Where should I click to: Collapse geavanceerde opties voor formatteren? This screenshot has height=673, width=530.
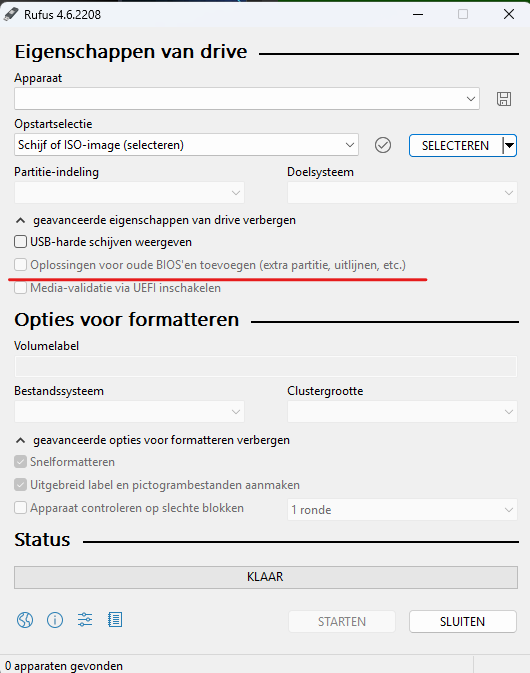pos(153,440)
